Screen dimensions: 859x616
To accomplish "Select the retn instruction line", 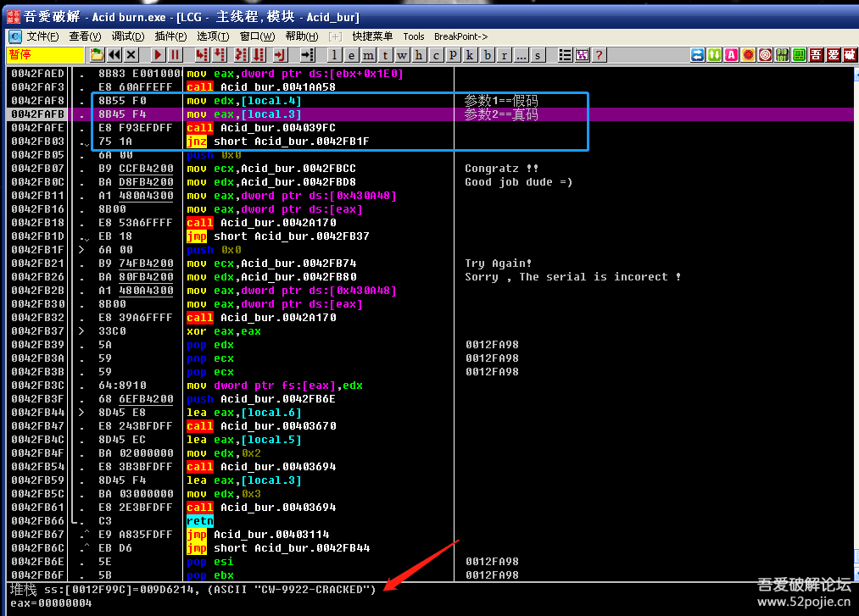I will tap(200, 521).
